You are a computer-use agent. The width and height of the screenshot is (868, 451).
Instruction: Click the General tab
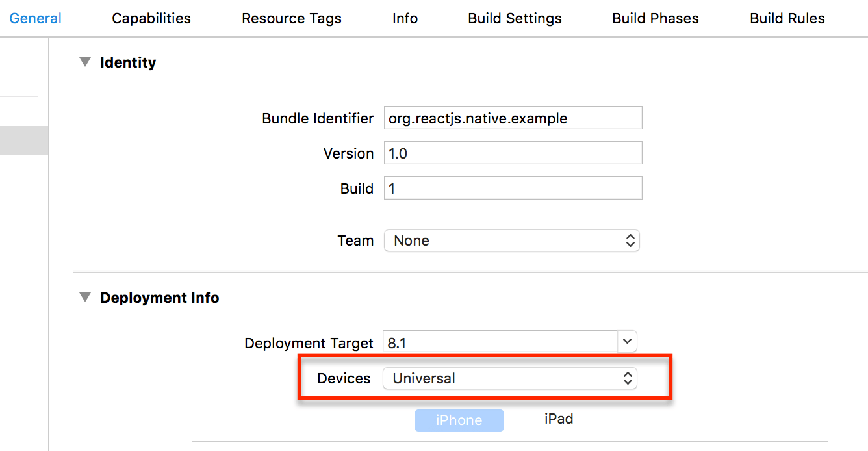(35, 18)
